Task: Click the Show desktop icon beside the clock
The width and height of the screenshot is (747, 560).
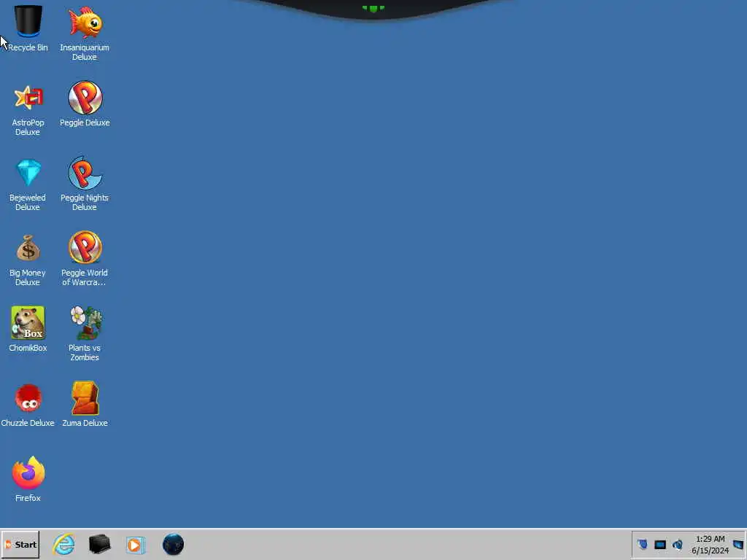Action: tap(738, 544)
